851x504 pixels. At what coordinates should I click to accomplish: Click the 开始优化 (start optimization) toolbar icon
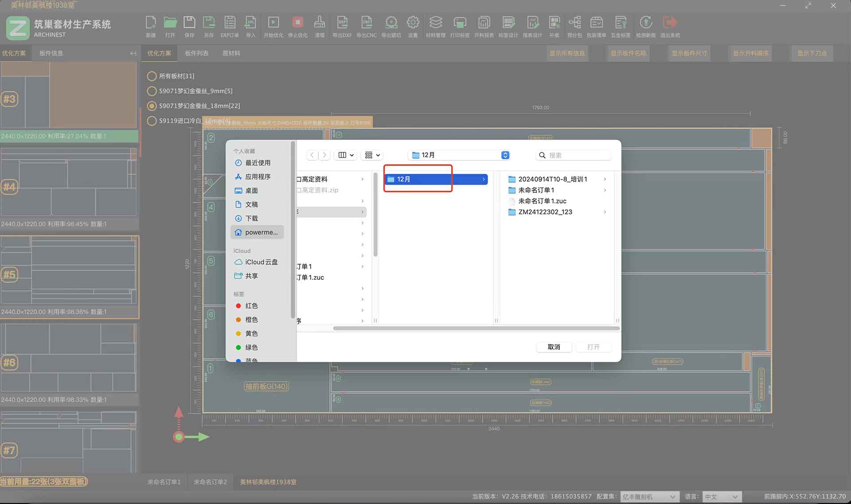pyautogui.click(x=273, y=23)
